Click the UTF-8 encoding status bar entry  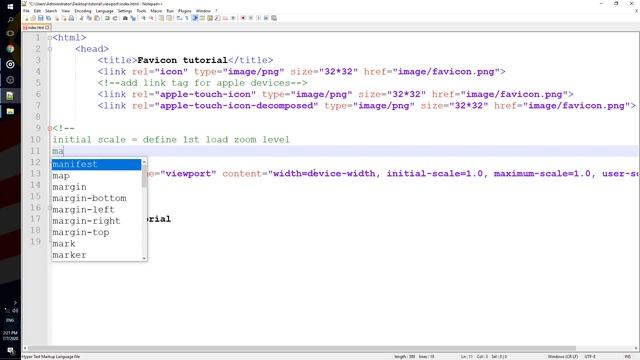pyautogui.click(x=590, y=356)
